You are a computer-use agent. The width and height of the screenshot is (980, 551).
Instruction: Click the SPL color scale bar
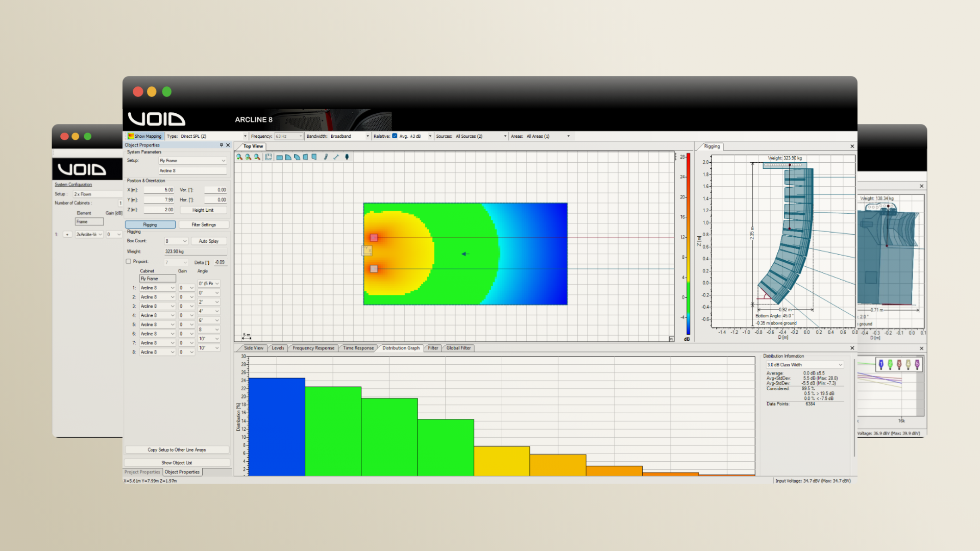click(688, 245)
